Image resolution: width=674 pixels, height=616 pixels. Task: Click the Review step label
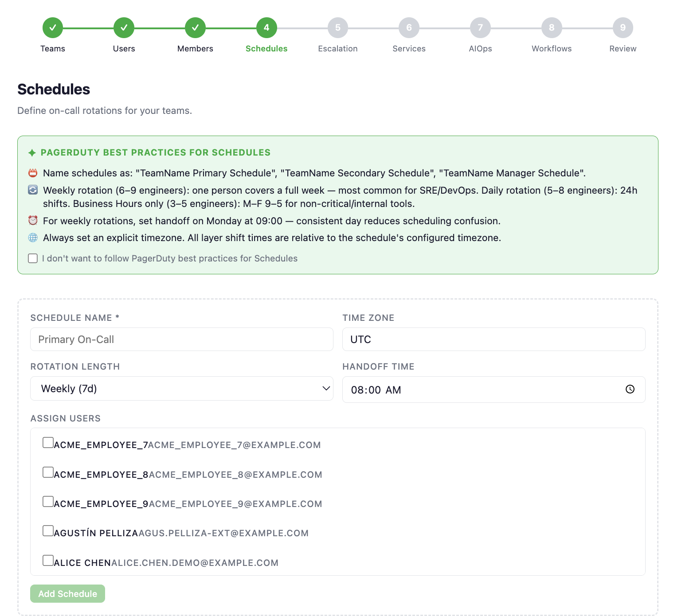tap(623, 49)
